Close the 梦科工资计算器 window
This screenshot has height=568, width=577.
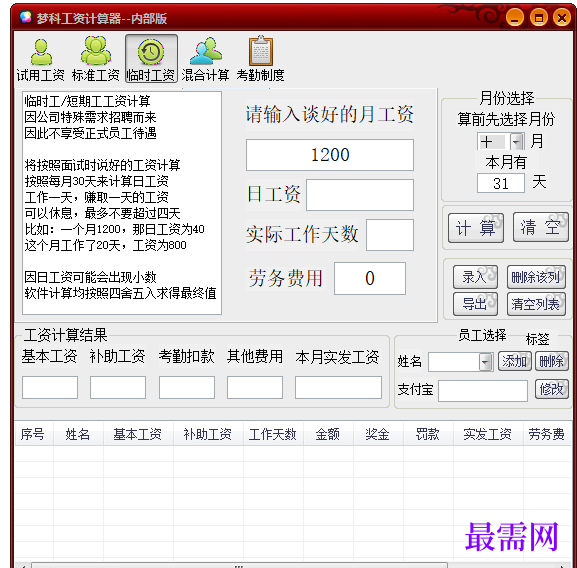tap(562, 18)
